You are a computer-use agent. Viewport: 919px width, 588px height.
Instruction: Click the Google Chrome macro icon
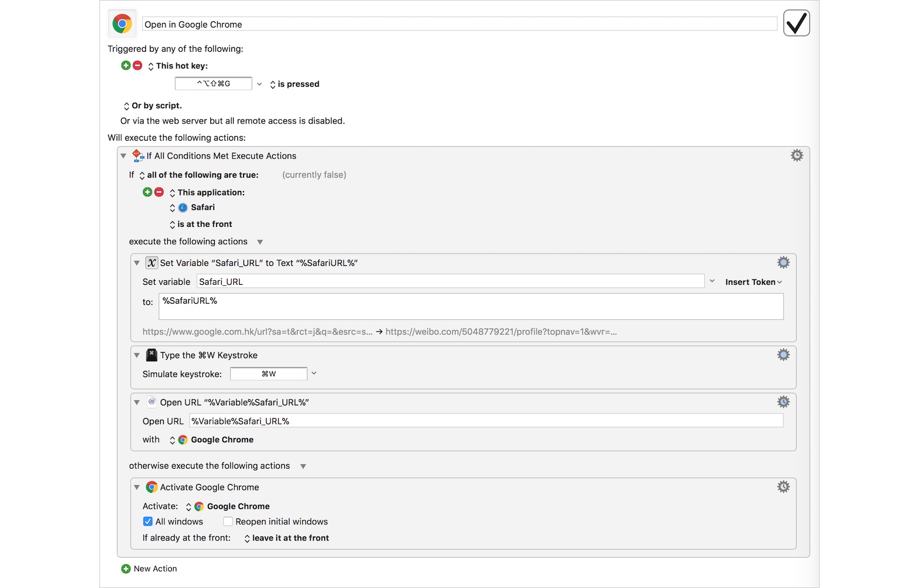(x=122, y=24)
